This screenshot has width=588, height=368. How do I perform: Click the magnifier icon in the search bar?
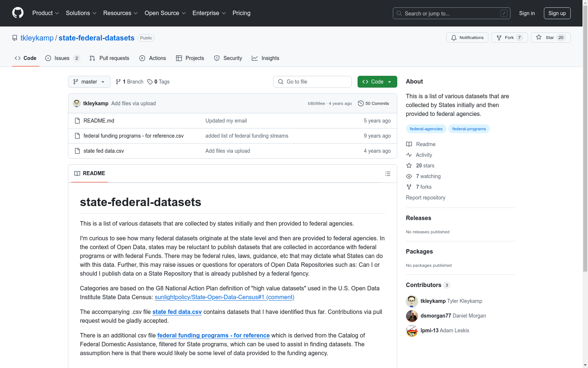click(x=399, y=13)
